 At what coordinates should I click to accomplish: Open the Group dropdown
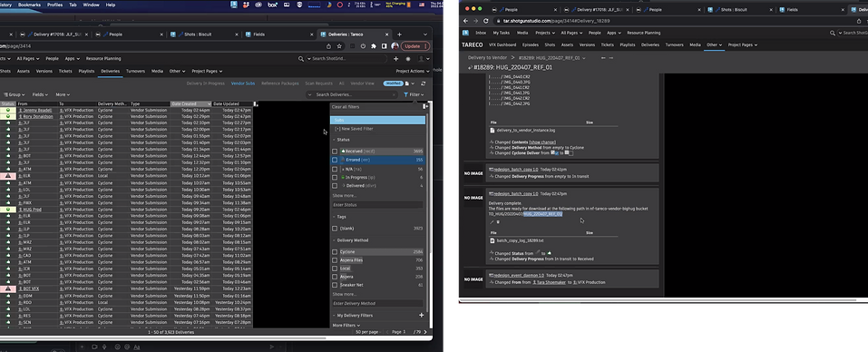[x=15, y=94]
